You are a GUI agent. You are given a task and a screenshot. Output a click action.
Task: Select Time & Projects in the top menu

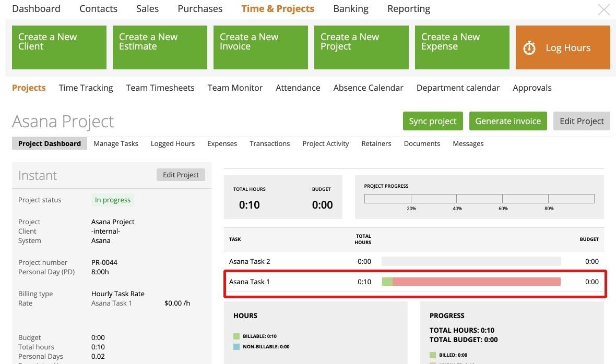[278, 9]
